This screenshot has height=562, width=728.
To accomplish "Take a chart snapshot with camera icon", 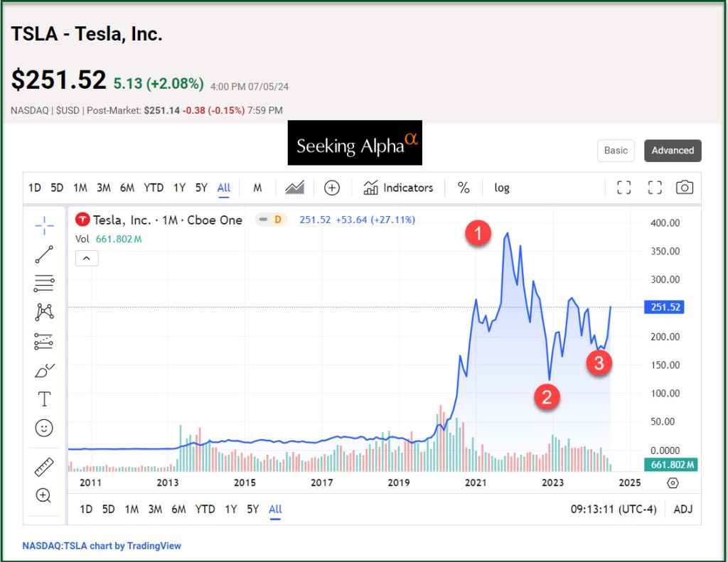I will tap(684, 188).
